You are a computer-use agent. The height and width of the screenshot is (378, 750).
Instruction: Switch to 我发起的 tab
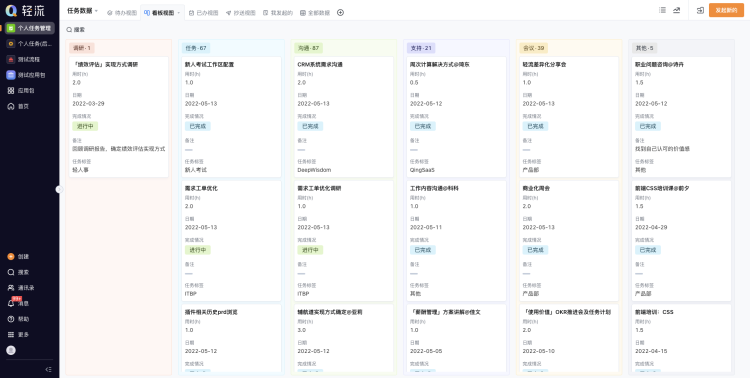click(x=278, y=13)
